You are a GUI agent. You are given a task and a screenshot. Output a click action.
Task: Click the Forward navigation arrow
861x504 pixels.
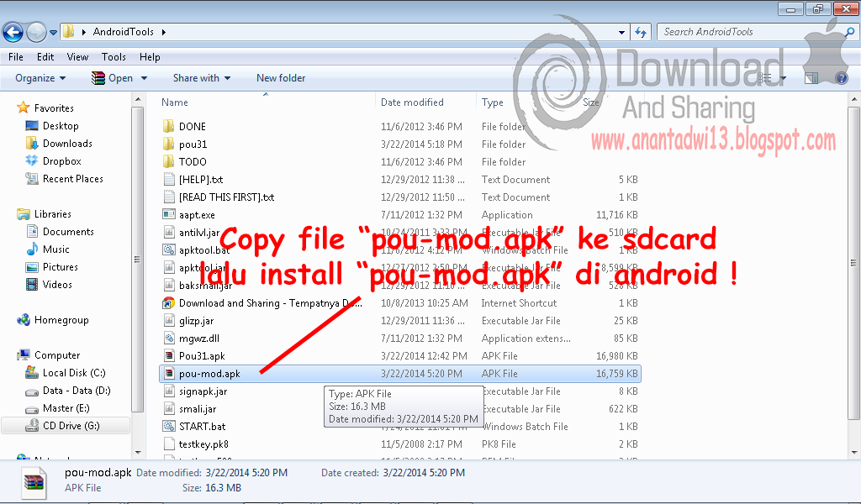[x=36, y=33]
